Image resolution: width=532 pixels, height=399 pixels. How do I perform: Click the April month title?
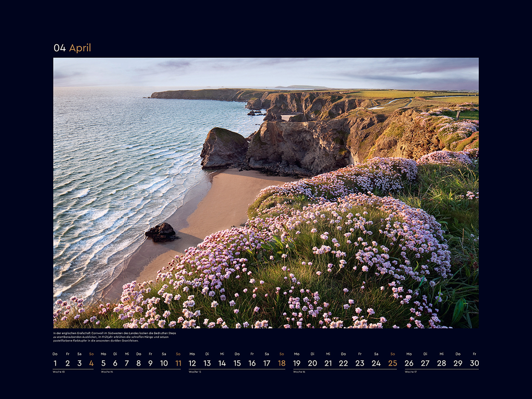tap(80, 48)
